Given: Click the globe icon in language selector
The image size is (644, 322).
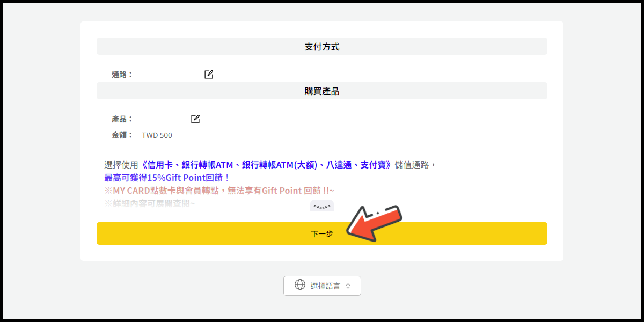Looking at the screenshot, I should tap(300, 285).
